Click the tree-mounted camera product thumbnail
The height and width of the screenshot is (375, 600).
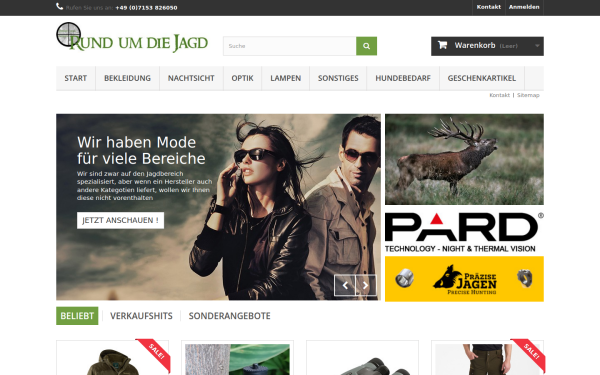[237, 360]
